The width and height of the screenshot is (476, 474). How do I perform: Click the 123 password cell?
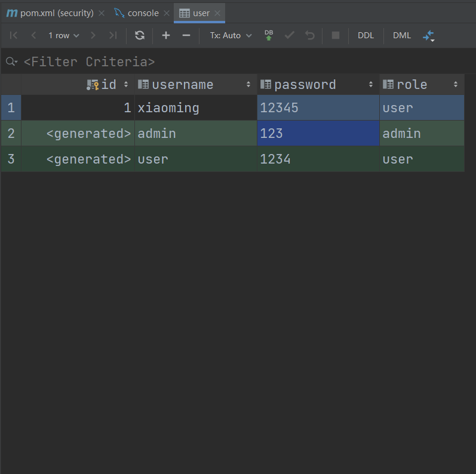318,134
